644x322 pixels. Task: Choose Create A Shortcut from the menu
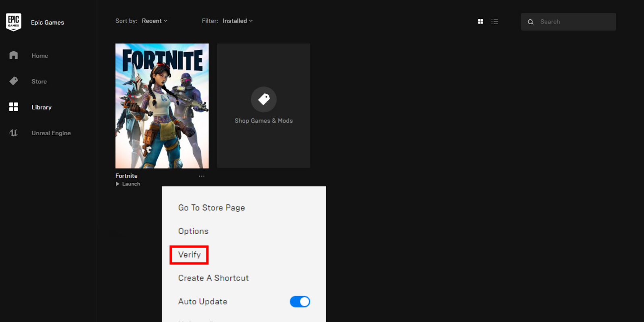pyautogui.click(x=213, y=278)
